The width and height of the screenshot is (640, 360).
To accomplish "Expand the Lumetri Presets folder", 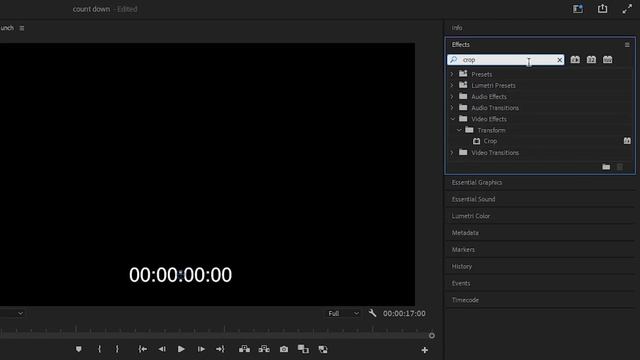I will (x=452, y=85).
